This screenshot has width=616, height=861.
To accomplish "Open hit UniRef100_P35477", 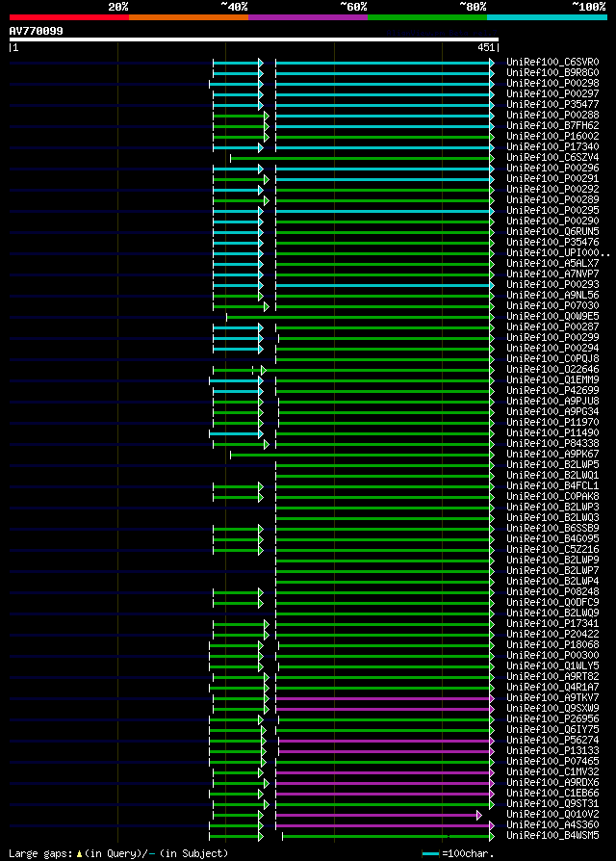I will (x=552, y=104).
